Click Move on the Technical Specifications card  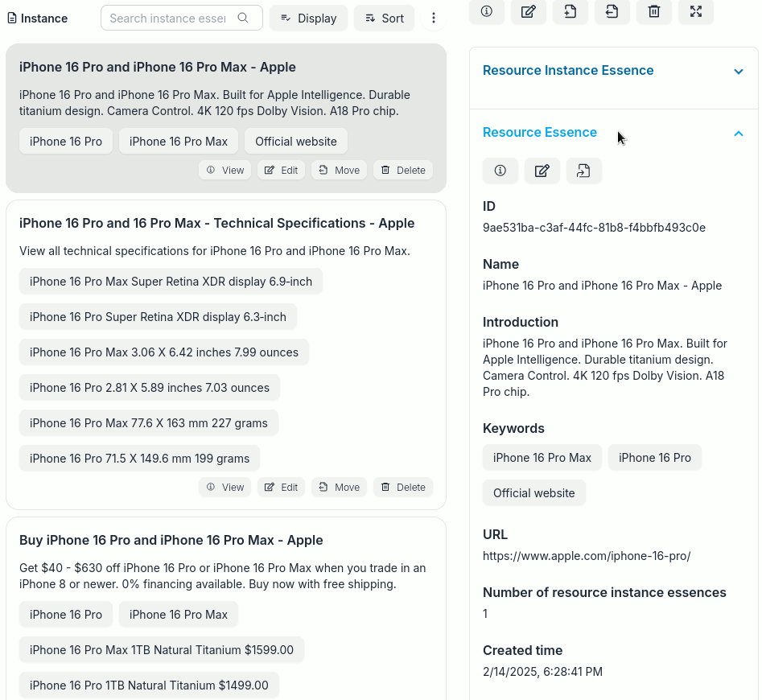click(340, 488)
